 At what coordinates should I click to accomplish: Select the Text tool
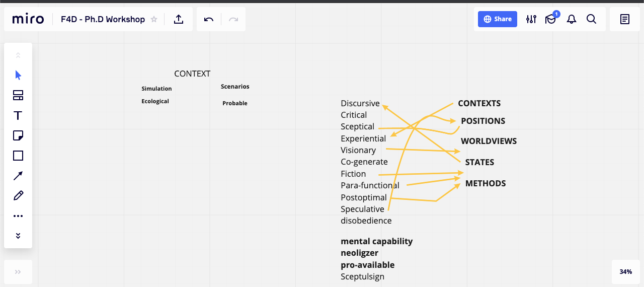click(x=18, y=116)
